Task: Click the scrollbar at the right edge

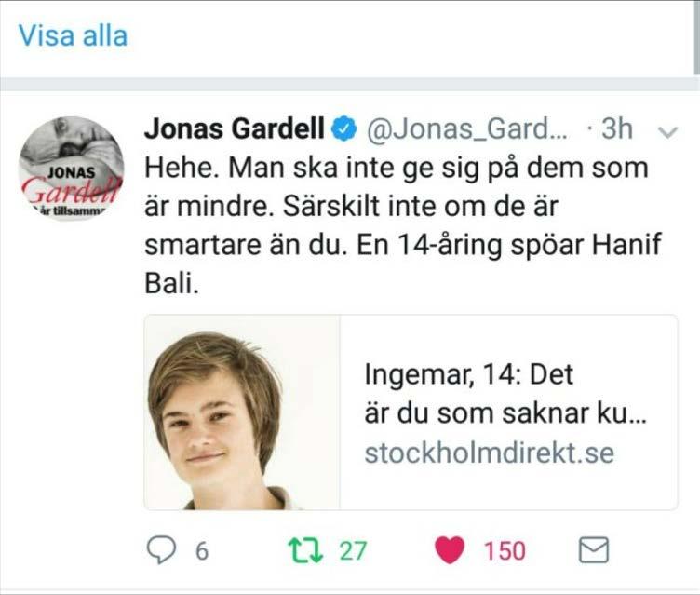Action: (697, 37)
